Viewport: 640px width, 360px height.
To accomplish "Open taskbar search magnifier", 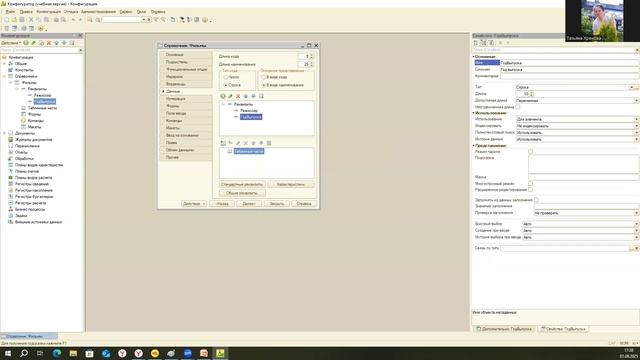I will (24, 353).
